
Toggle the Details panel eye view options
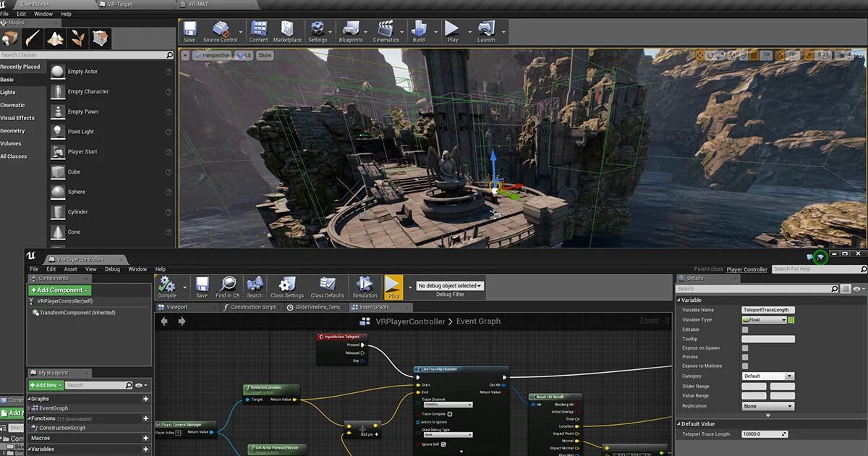pos(858,289)
